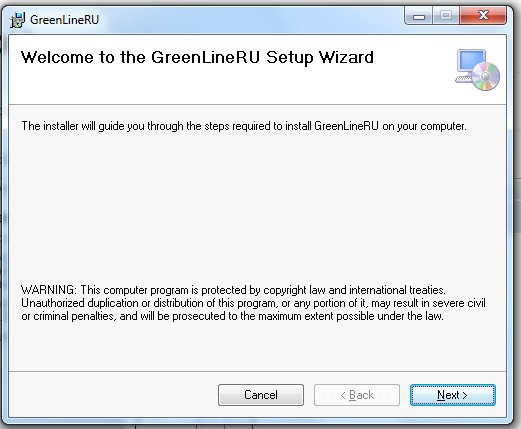The height and width of the screenshot is (429, 521).
Task: Click the installer guide description sentence
Action: click(244, 126)
